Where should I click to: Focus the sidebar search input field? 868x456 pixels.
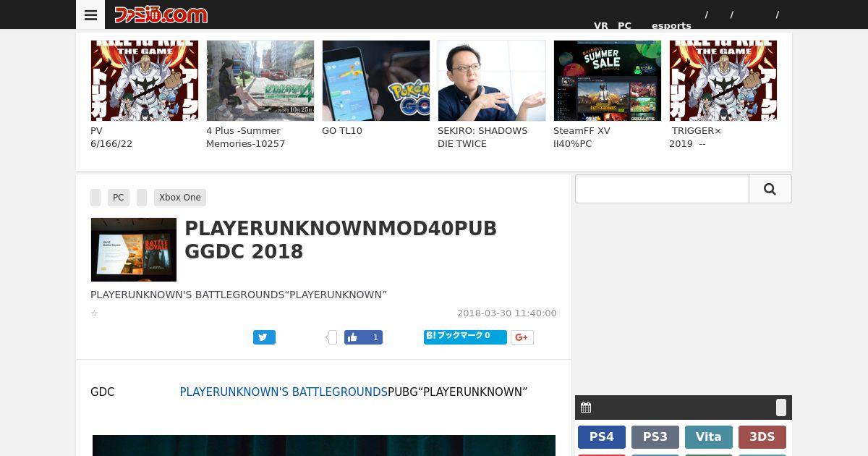click(x=662, y=189)
